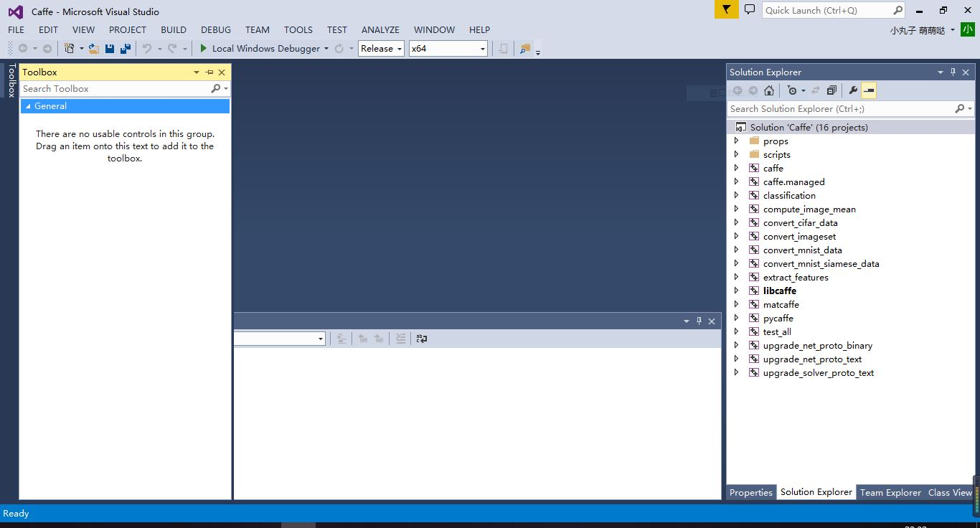Select the convert_imageset project

(799, 236)
